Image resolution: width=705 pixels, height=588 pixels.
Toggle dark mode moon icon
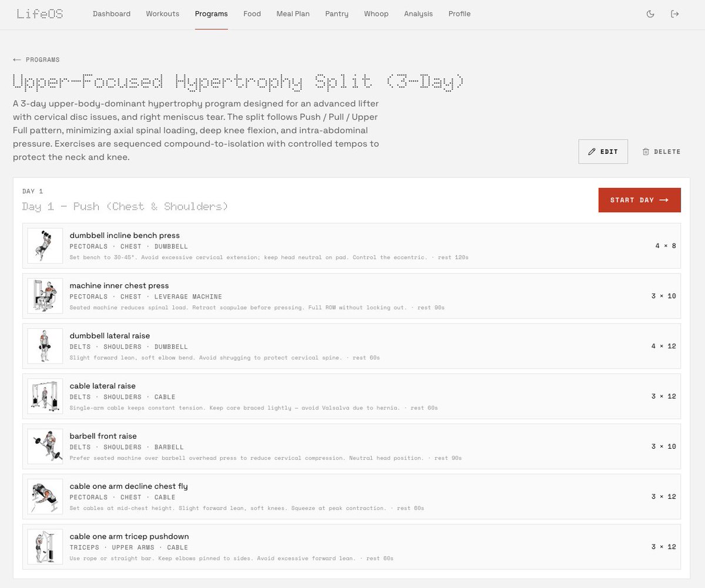(x=650, y=14)
